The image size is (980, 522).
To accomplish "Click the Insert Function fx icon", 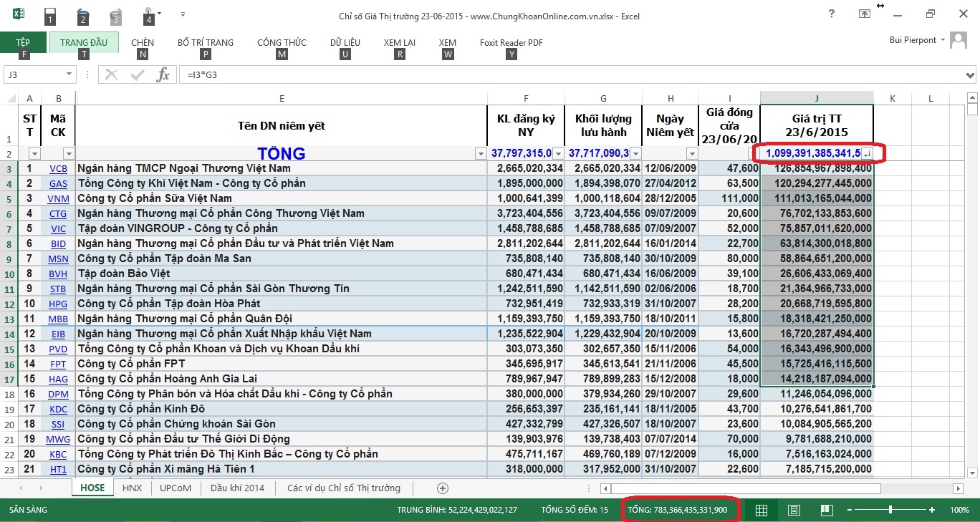I will coord(163,74).
